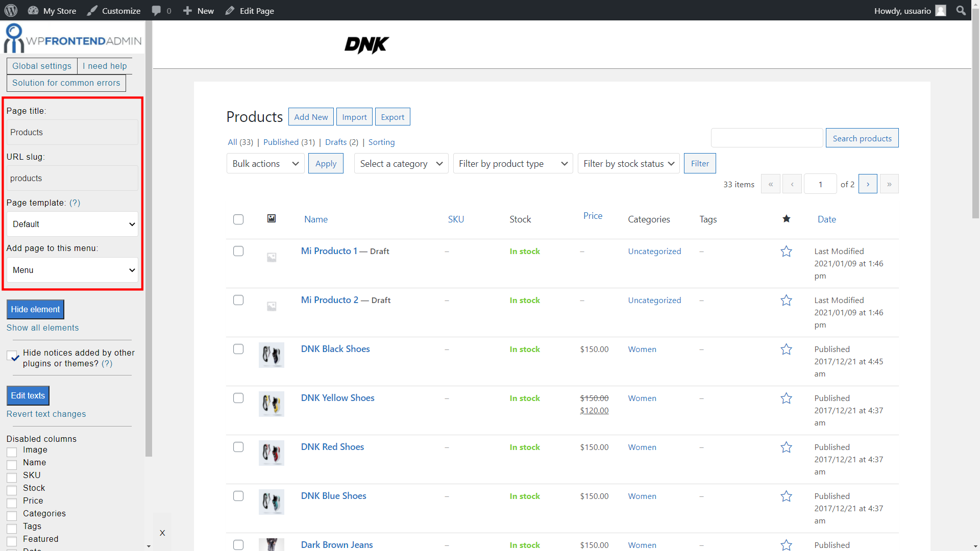980x551 pixels.
Task: Toggle Tags disabled column checkbox
Action: 12,529
